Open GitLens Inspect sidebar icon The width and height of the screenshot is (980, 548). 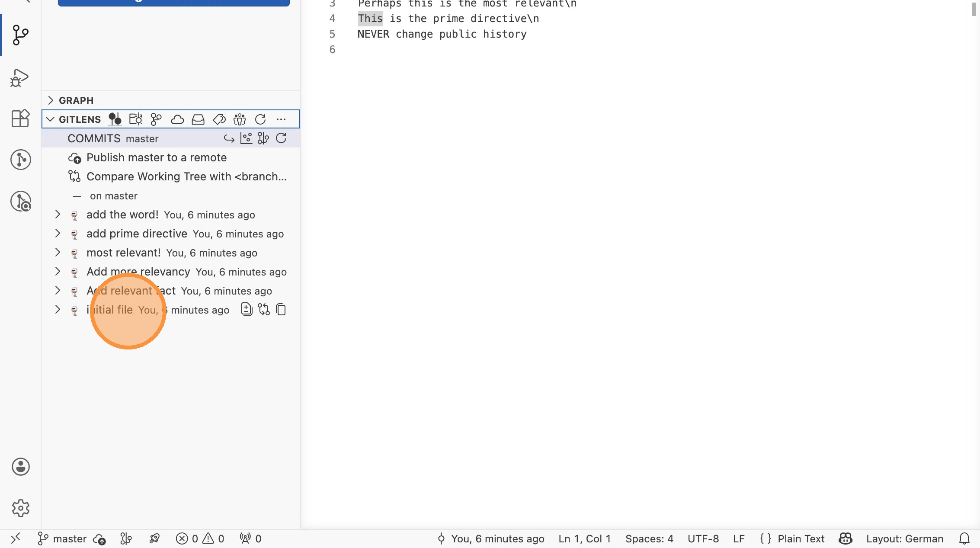pyautogui.click(x=20, y=202)
